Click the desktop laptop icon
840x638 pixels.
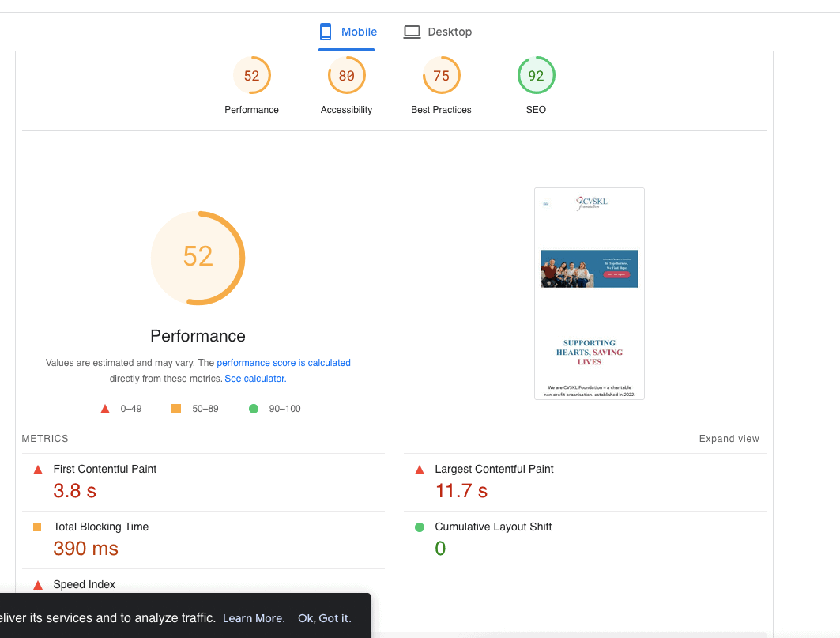tap(412, 32)
